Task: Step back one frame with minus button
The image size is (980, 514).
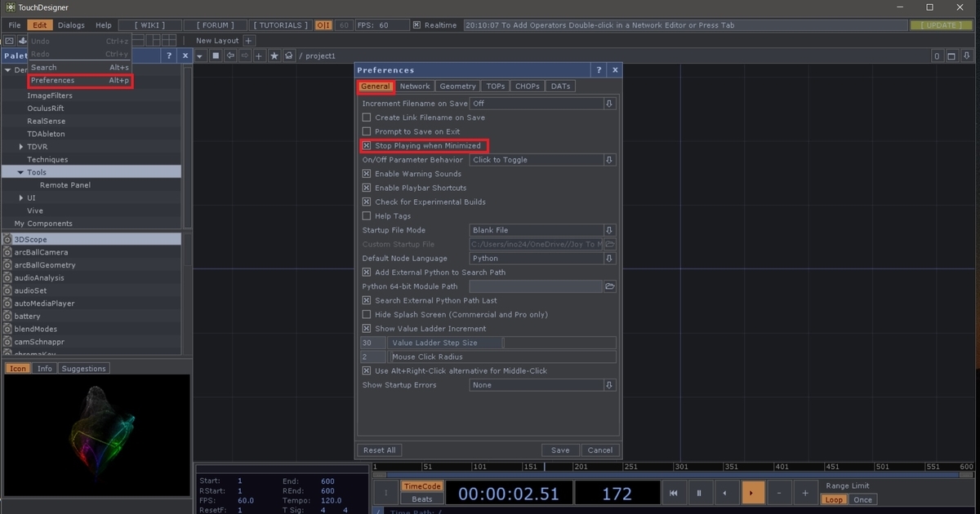Action: (x=779, y=493)
